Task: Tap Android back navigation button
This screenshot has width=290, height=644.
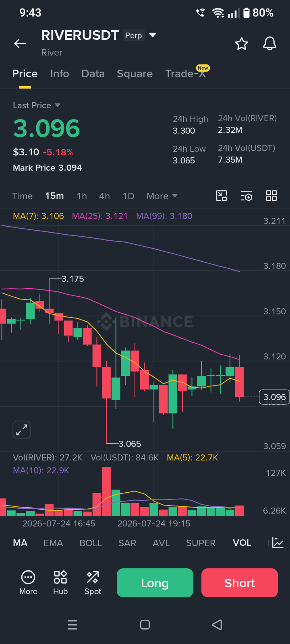Action: 217,625
